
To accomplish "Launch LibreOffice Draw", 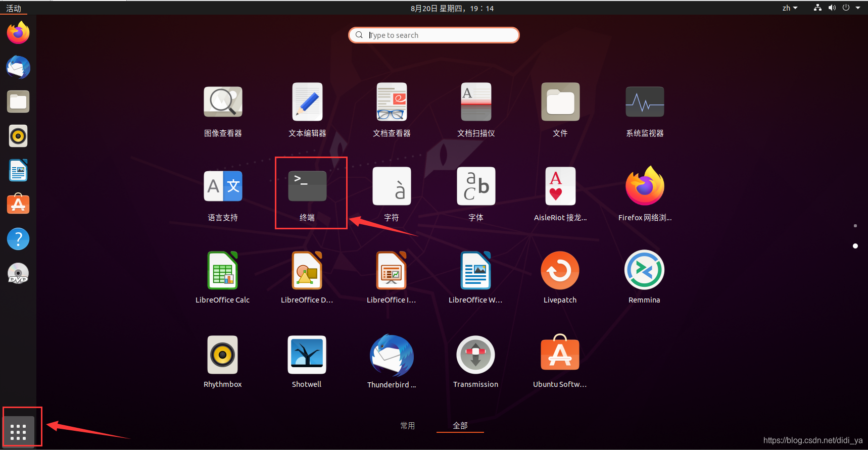I will coord(307,277).
